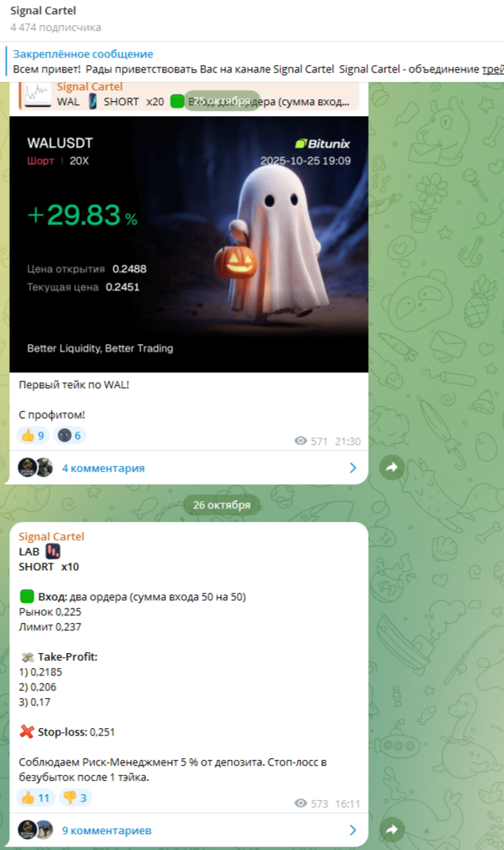Toggle thumbs-up reaction with 11 on LAB post
Screen dimensions: 504x850
(36, 797)
